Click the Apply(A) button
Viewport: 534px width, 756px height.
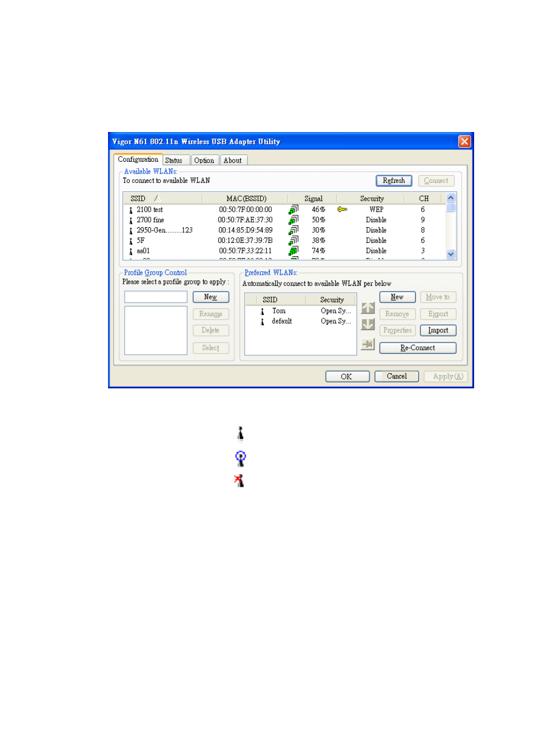446,377
